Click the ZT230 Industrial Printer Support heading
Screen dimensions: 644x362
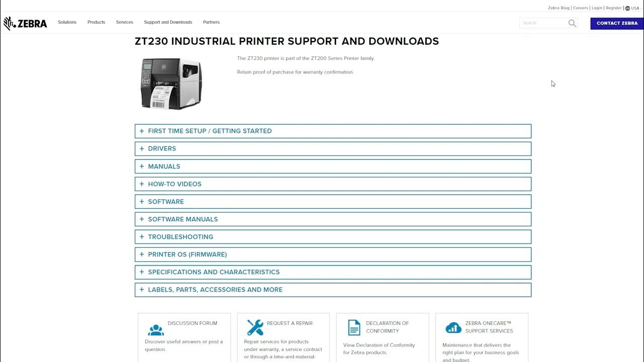[x=287, y=41]
